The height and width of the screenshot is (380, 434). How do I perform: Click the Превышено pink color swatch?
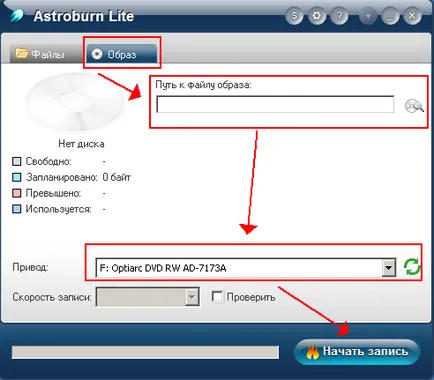[17, 193]
